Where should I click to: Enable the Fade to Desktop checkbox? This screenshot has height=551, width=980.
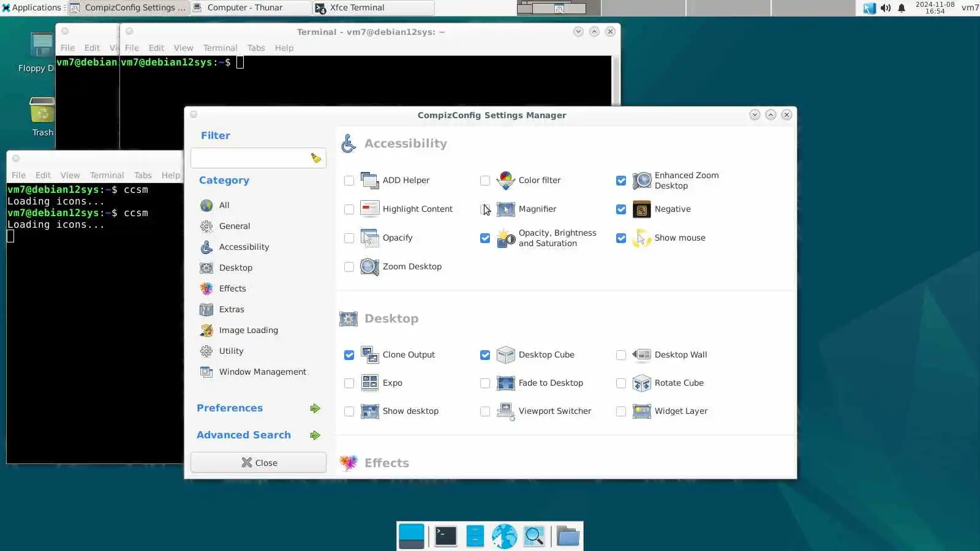(485, 383)
